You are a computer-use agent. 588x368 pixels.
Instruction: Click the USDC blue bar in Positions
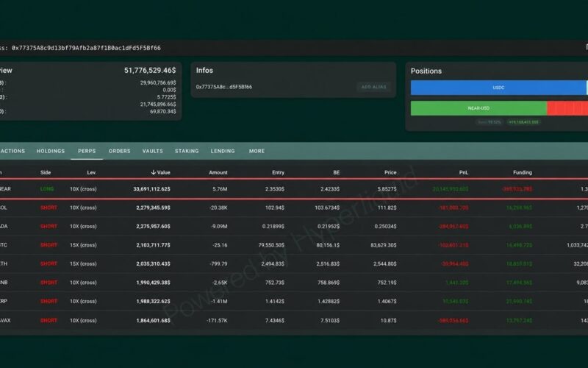[x=498, y=88]
